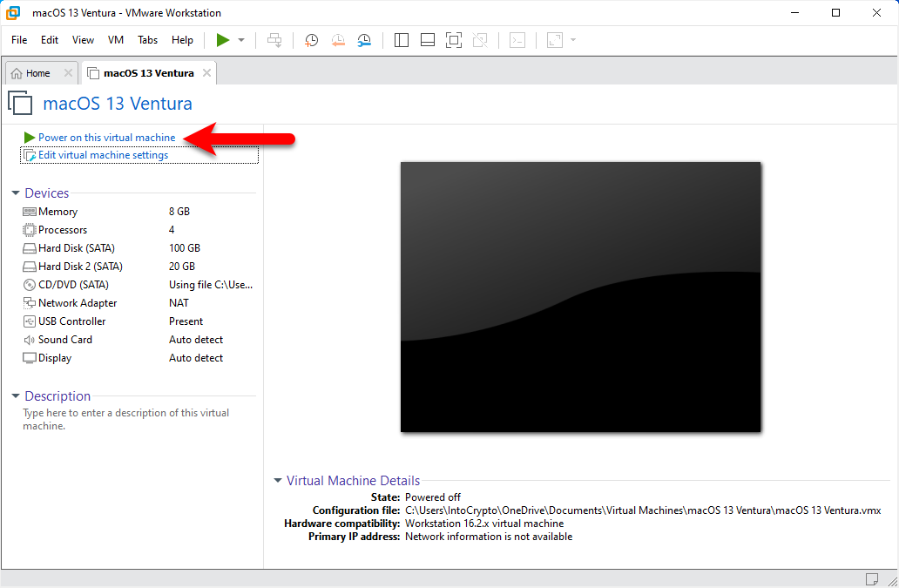Revert to snapshot toolbar icon

pos(338,40)
